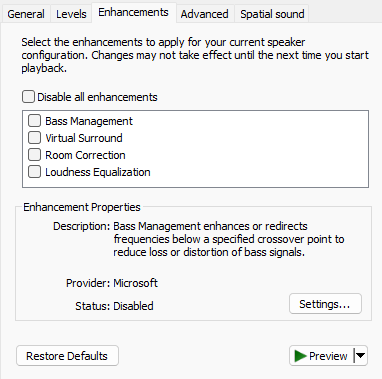Select the Loudness Equalization list label
Image resolution: width=382 pixels, height=379 pixels.
pos(98,172)
